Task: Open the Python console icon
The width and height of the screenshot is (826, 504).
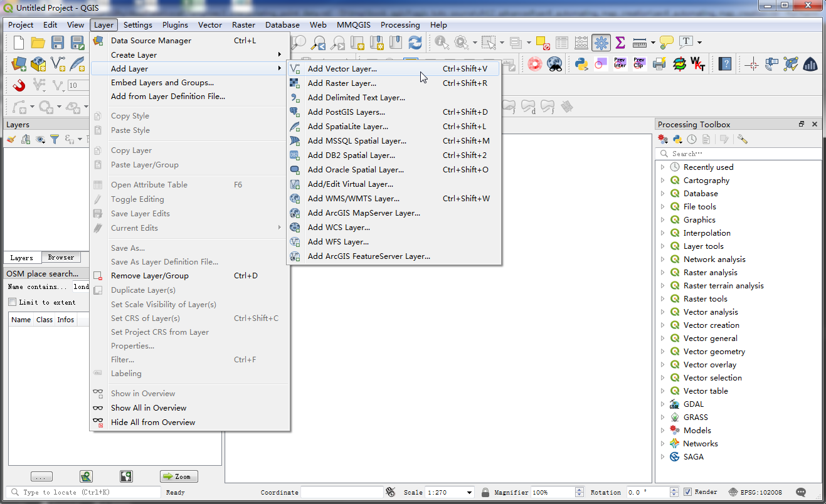Action: click(x=581, y=63)
